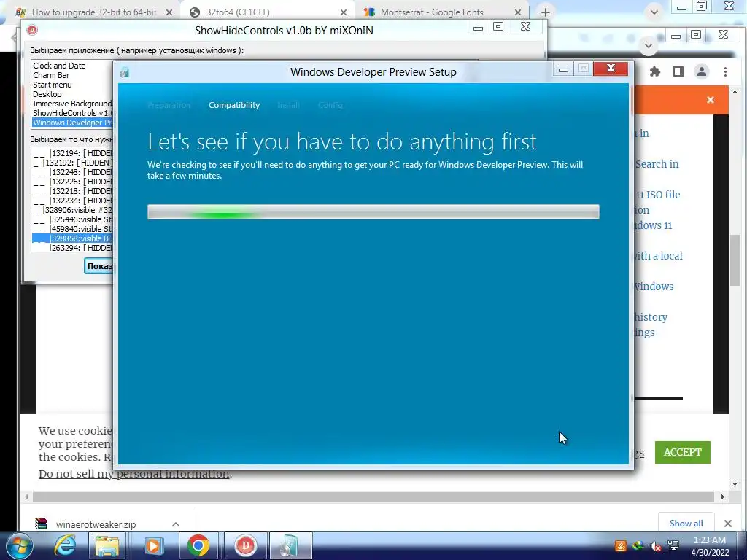Image resolution: width=747 pixels, height=560 pixels.
Task: Click the scroll-down arrow of page scrollbar
Action: [x=735, y=484]
